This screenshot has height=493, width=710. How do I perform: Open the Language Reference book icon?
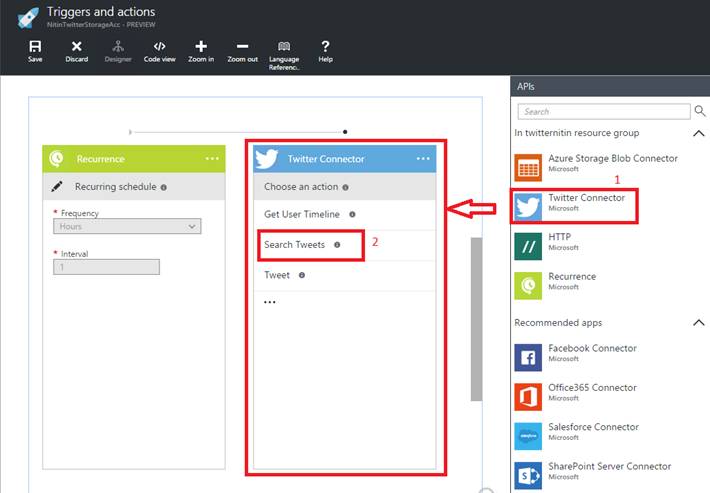click(x=284, y=46)
